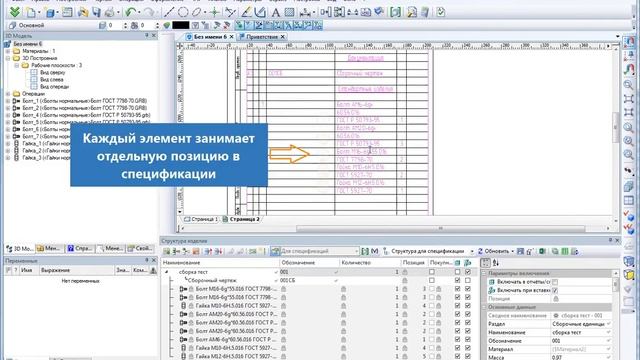
Task: Collapse the 3D Построения folder
Action: (x=8, y=58)
